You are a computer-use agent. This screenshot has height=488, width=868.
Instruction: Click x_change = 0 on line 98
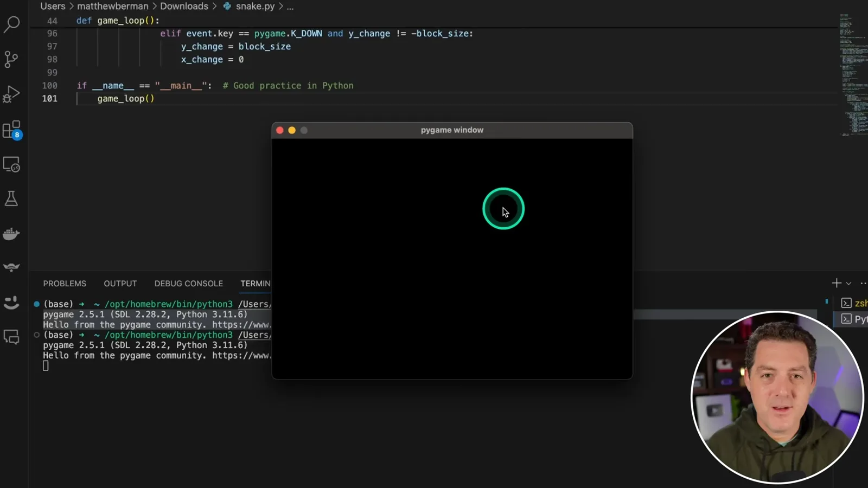(x=212, y=60)
